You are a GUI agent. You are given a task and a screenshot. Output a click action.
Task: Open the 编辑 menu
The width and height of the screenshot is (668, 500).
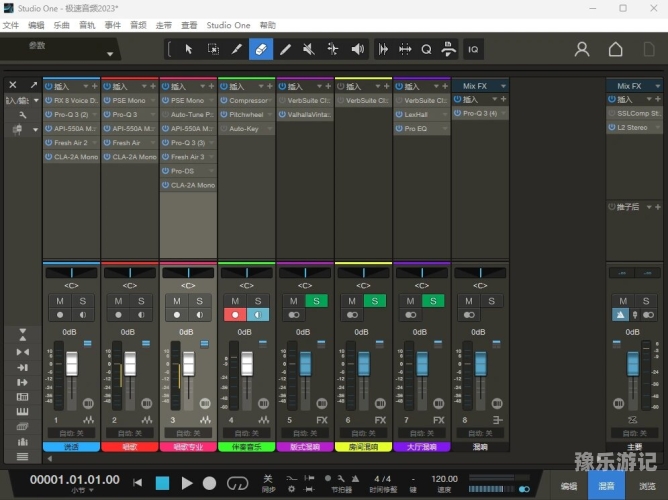(36, 25)
